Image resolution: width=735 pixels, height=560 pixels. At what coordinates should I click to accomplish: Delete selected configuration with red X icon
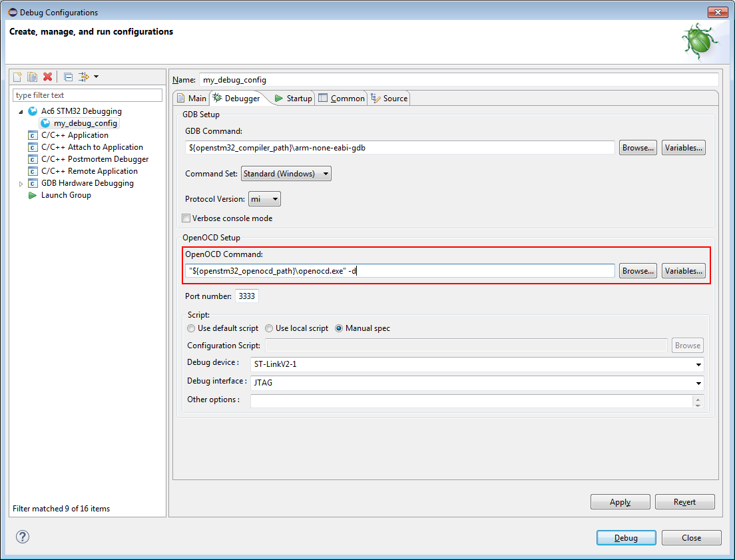point(47,77)
